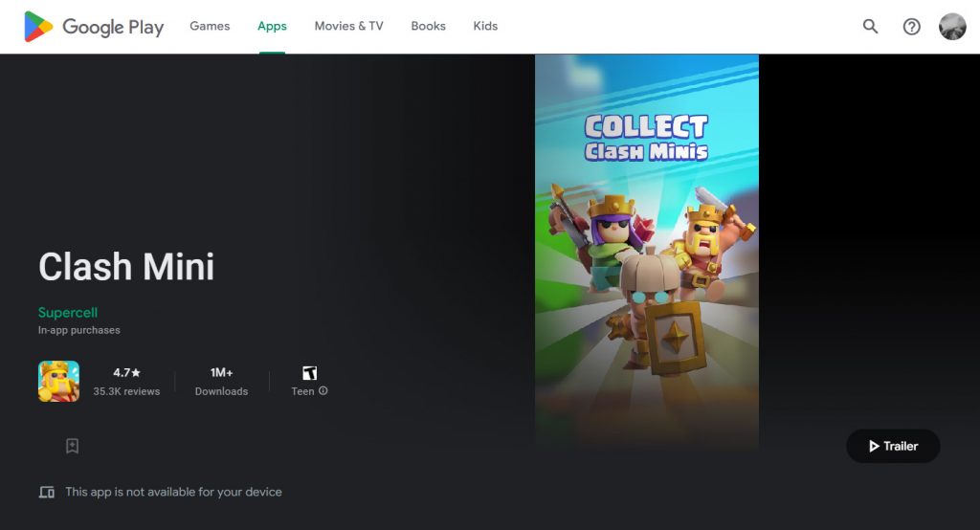
Task: Click the Clash Mini app icon
Action: (58, 381)
